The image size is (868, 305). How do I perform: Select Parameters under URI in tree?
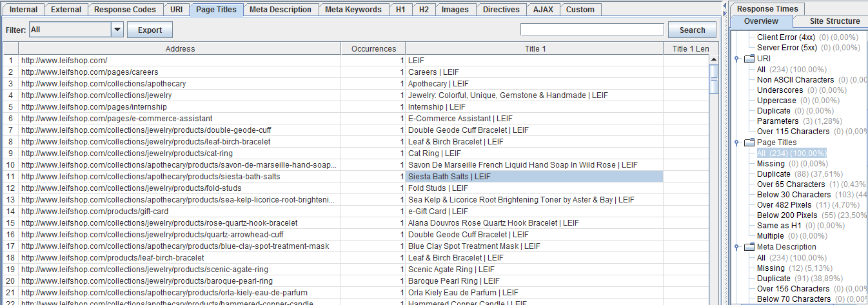pyautogui.click(x=777, y=121)
